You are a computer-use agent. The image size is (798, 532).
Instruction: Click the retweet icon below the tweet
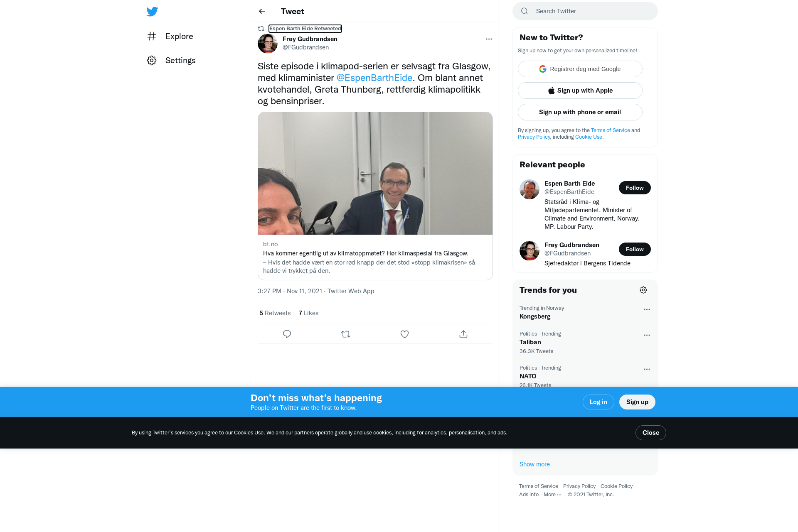346,334
